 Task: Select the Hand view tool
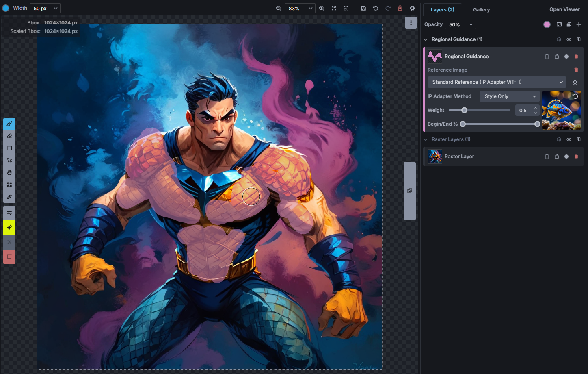tap(9, 172)
